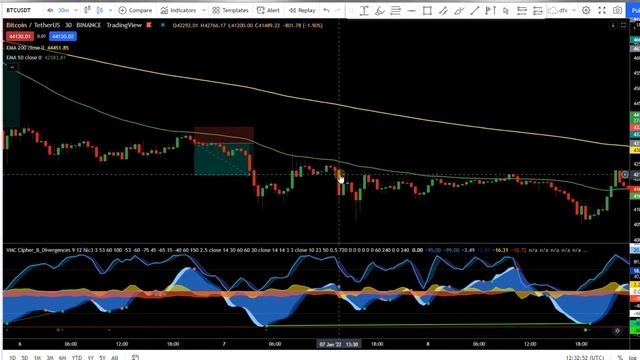Screen dimensions: 640x360
Task: Select the 30m timeframe
Action: click(63, 10)
